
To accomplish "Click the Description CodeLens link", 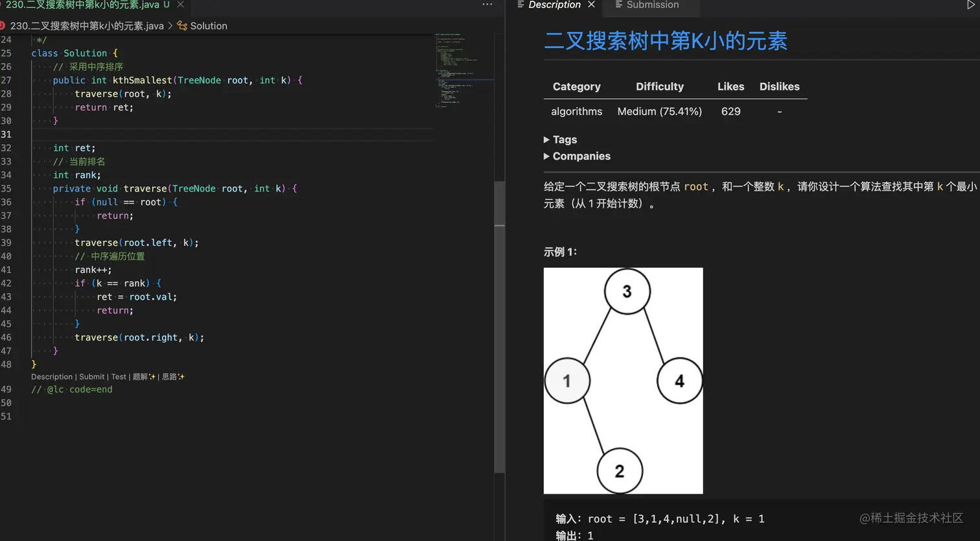I will [52, 377].
